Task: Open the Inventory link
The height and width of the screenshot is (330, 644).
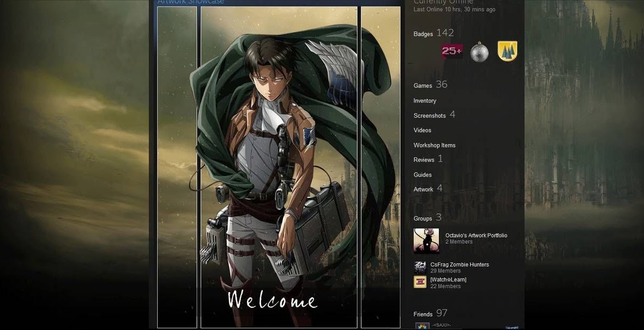Action: pos(425,101)
